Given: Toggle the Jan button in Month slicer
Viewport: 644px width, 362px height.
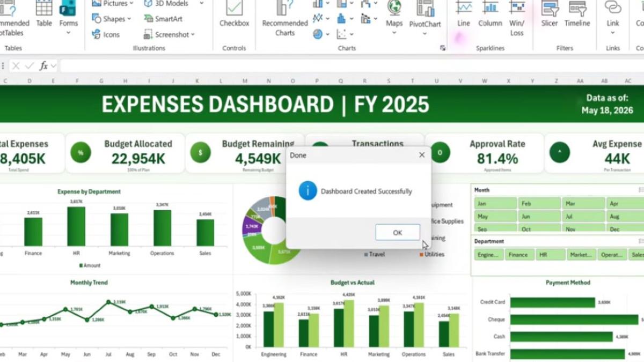Looking at the screenshot, I should point(495,204).
